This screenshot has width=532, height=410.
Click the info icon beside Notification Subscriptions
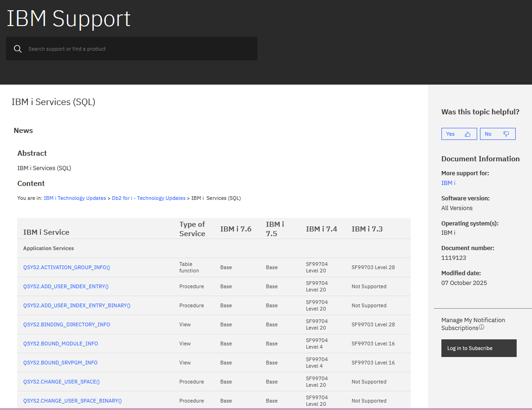pyautogui.click(x=481, y=328)
